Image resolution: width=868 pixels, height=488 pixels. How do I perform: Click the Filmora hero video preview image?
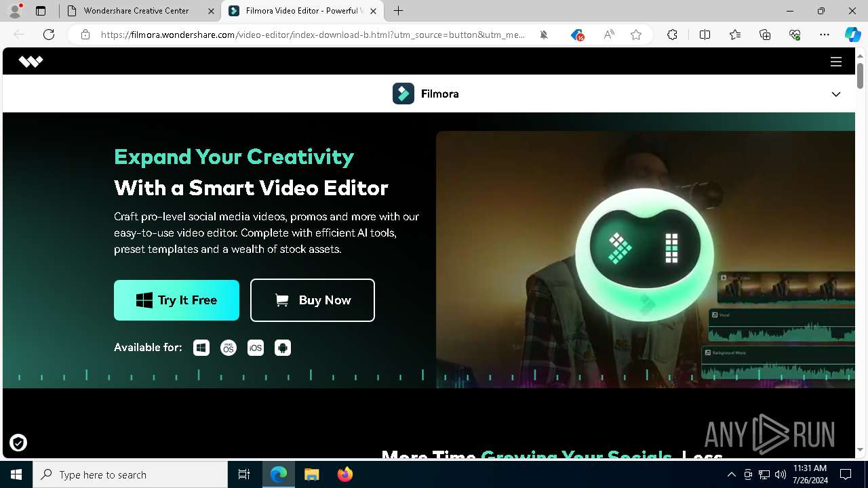645,259
